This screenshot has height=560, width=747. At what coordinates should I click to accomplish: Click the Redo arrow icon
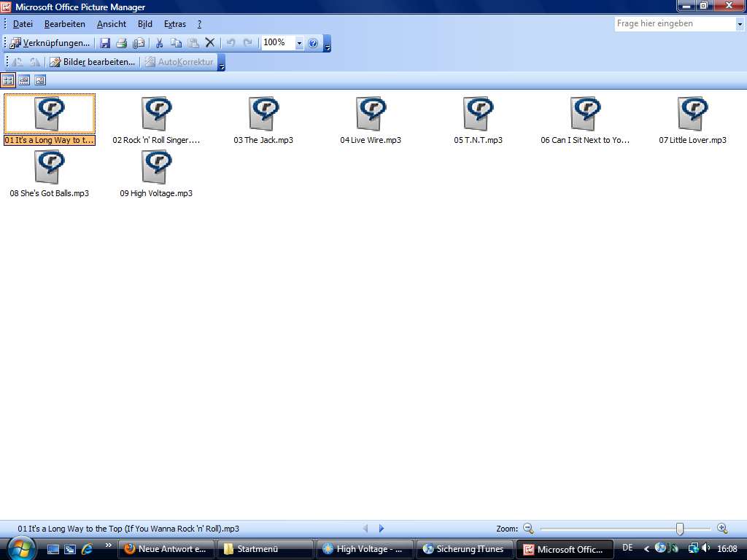coord(248,43)
